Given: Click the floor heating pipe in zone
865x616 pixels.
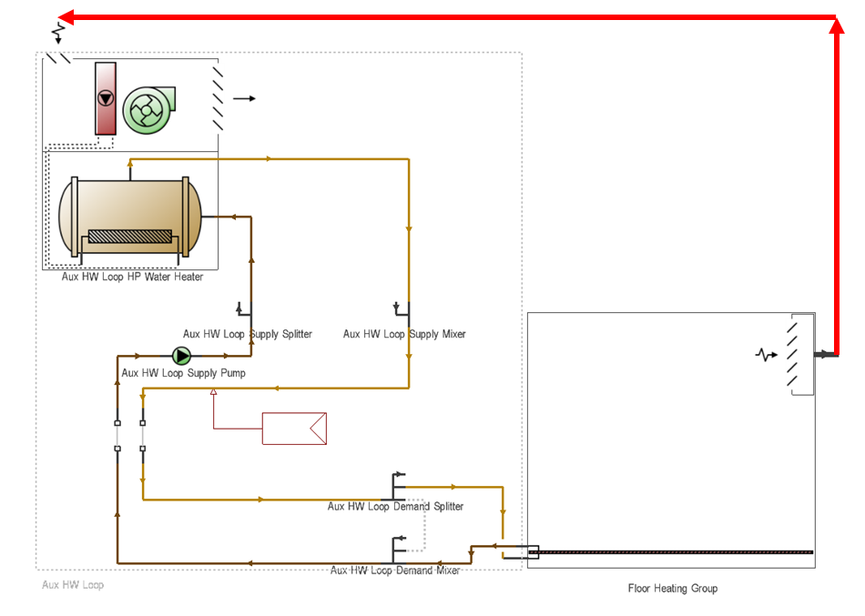Looking at the screenshot, I should tap(670, 551).
